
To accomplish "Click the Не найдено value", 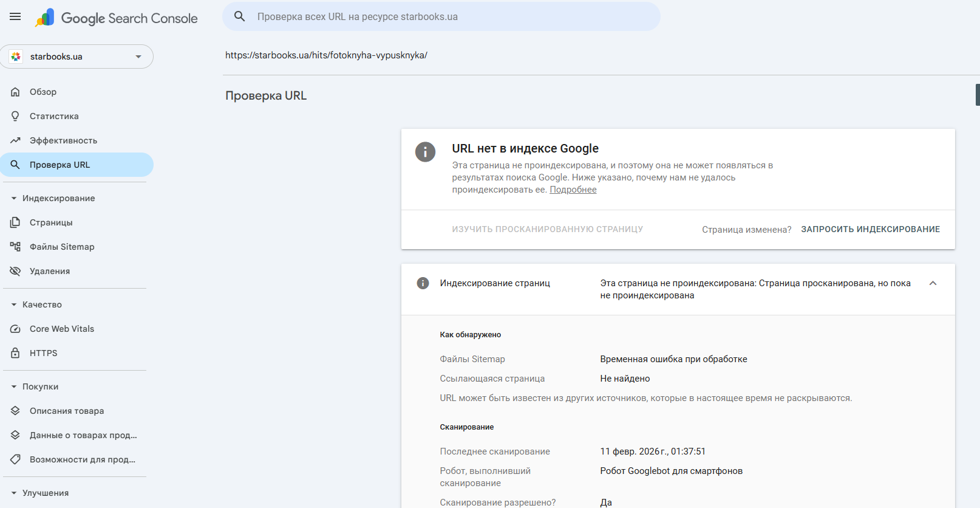I will tap(625, 379).
